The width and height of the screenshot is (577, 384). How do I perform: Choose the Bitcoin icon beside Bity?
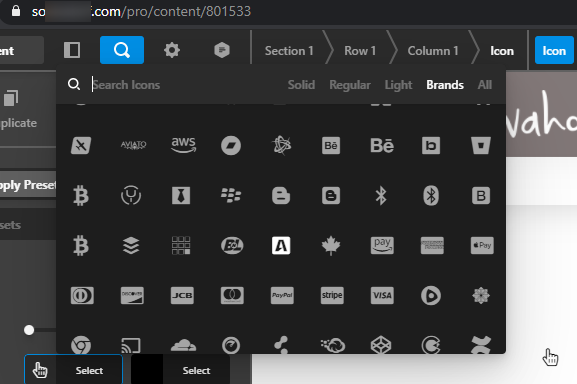click(81, 195)
